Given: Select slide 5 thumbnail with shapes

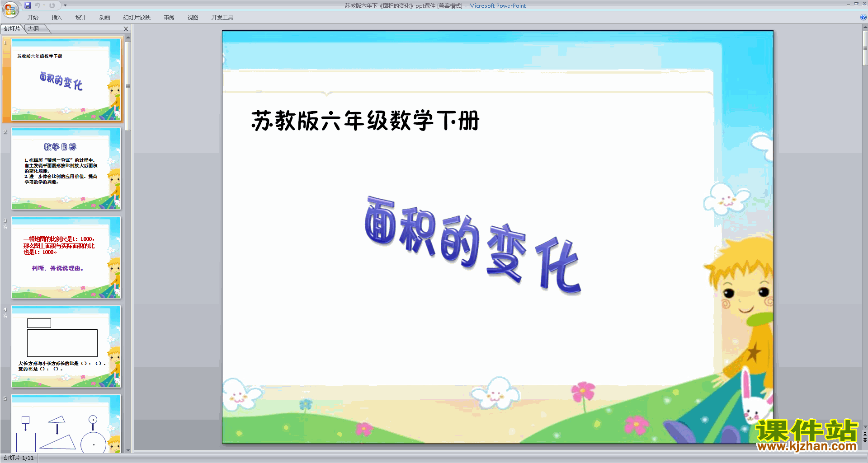Looking at the screenshot, I should point(66,424).
